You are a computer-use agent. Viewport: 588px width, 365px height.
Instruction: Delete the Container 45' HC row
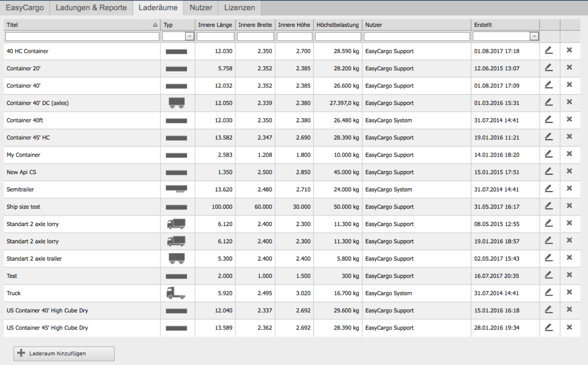(569, 137)
